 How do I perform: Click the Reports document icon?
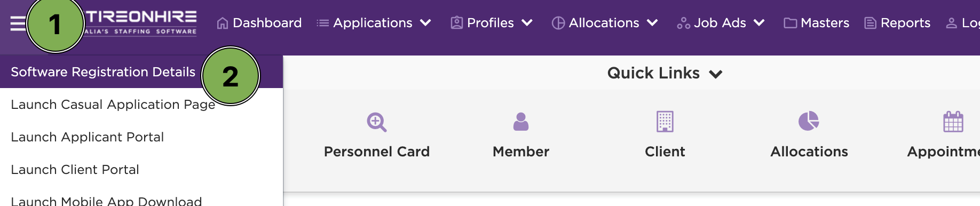pos(870,23)
